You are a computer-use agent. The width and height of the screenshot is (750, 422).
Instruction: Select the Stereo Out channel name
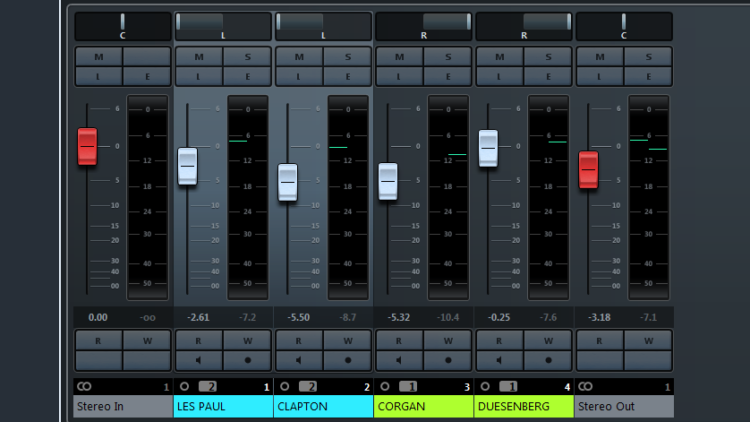624,406
